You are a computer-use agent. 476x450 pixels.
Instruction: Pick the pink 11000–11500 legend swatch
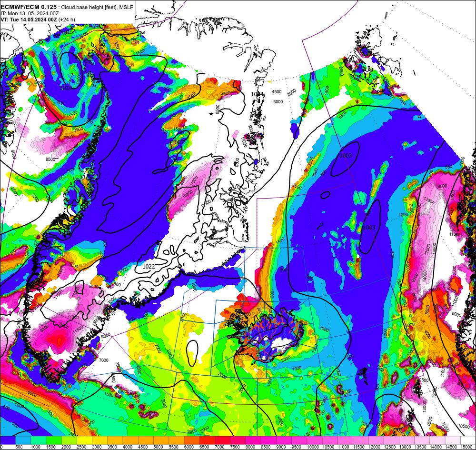tap(346, 440)
